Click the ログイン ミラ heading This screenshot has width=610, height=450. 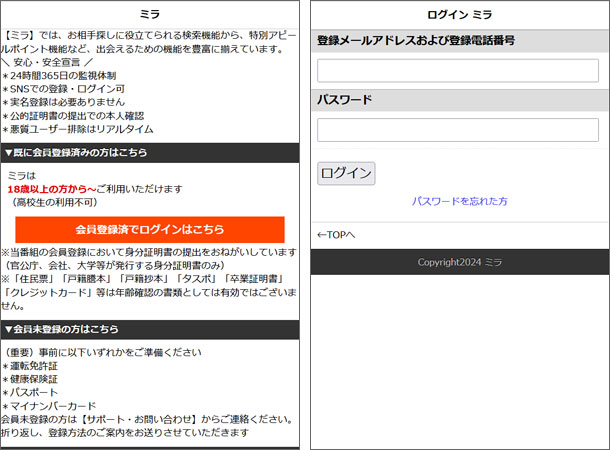coord(459,14)
